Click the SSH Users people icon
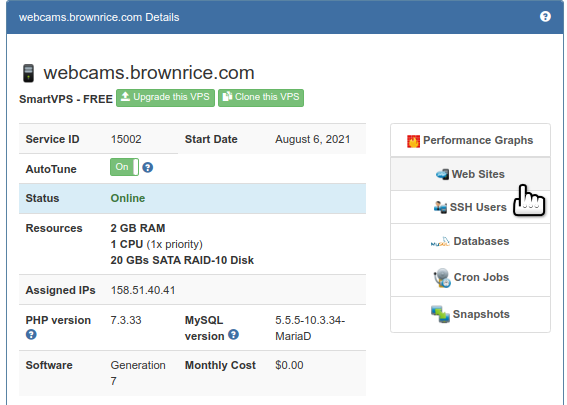567x405 pixels. [x=440, y=207]
